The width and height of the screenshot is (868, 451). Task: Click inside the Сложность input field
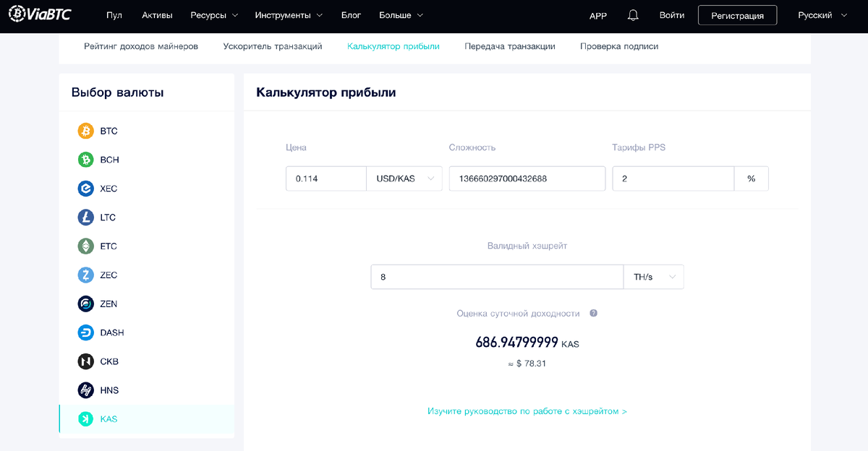pyautogui.click(x=527, y=179)
